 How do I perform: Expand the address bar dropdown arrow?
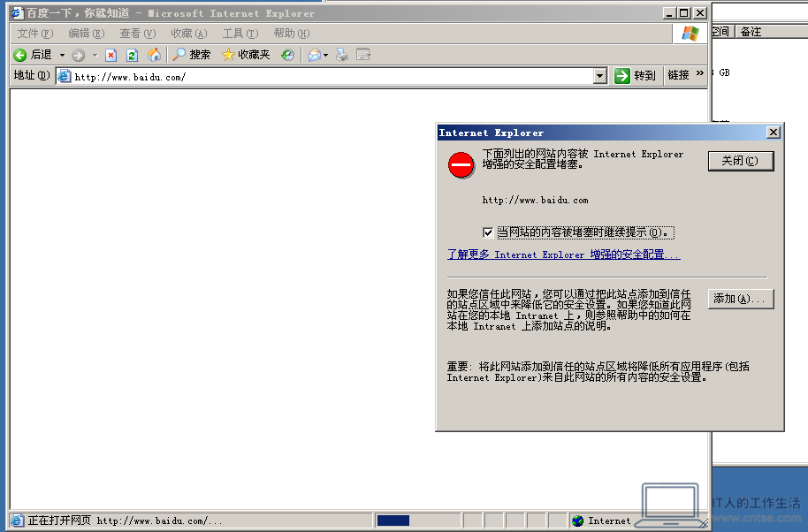point(600,77)
